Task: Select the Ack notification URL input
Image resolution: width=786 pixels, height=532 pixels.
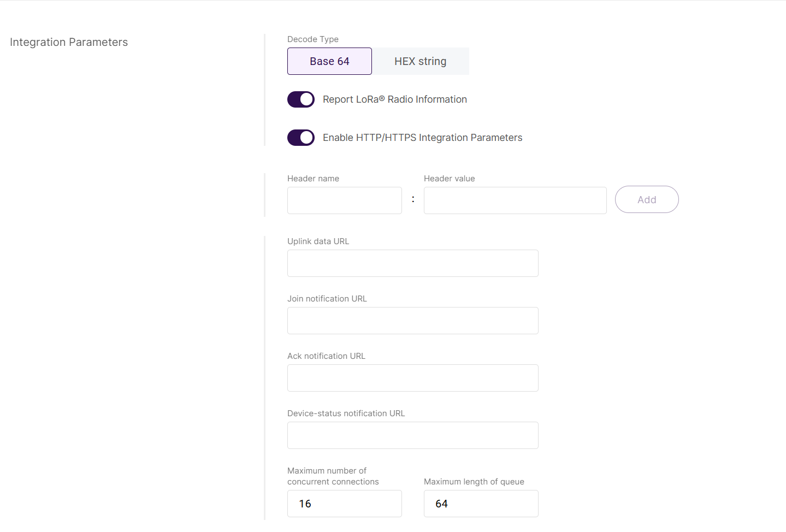Action: 412,378
